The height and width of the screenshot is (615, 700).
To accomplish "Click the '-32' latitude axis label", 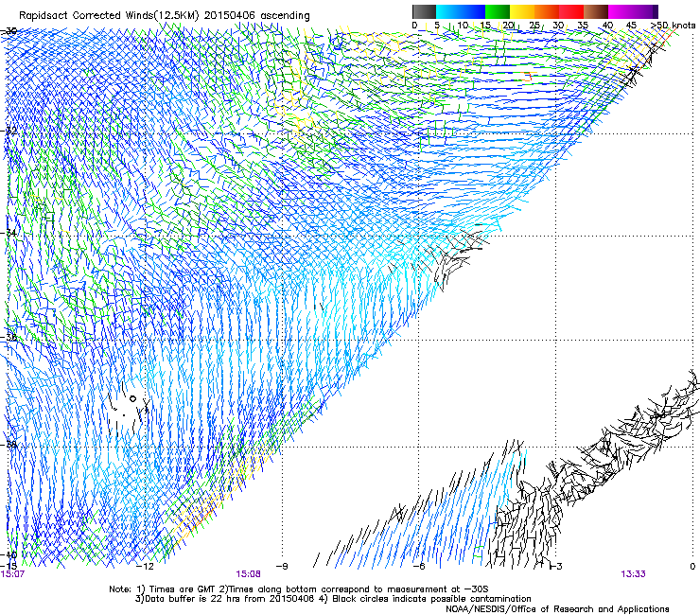I will [9, 131].
